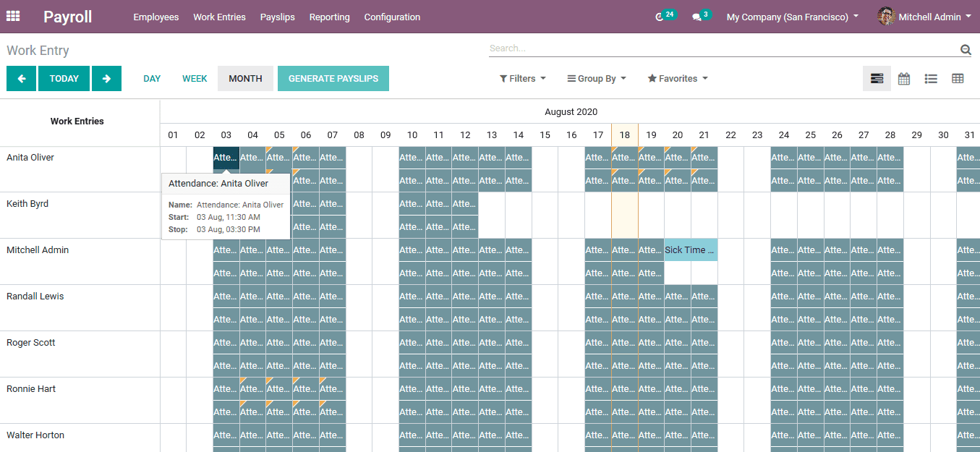Select the Week scale
The height and width of the screenshot is (452, 980).
pos(195,79)
